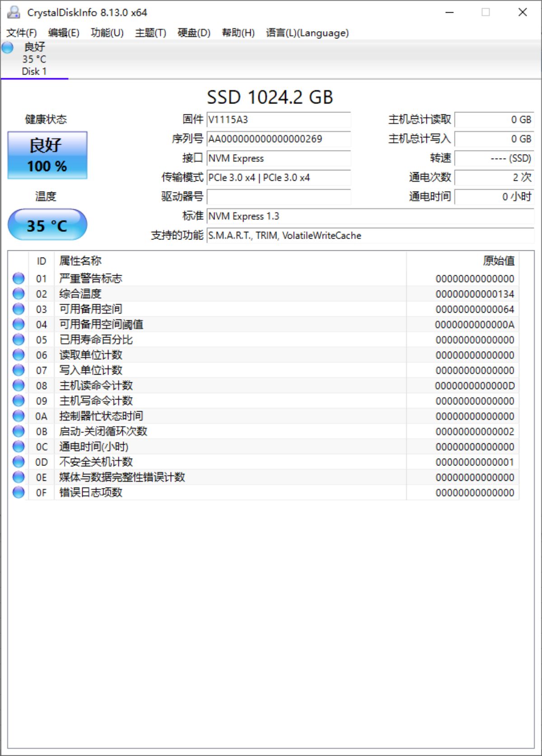
Task: Click the 良好 100 % health status button
Action: (47, 155)
